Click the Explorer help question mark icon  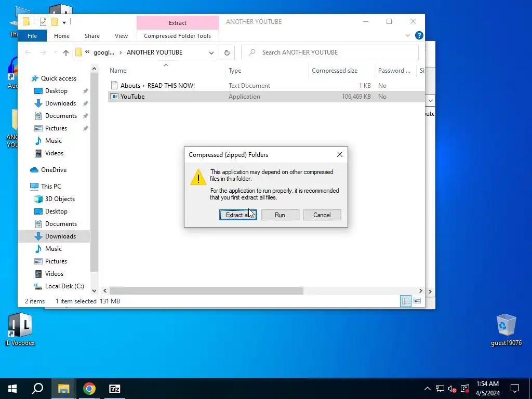point(419,35)
